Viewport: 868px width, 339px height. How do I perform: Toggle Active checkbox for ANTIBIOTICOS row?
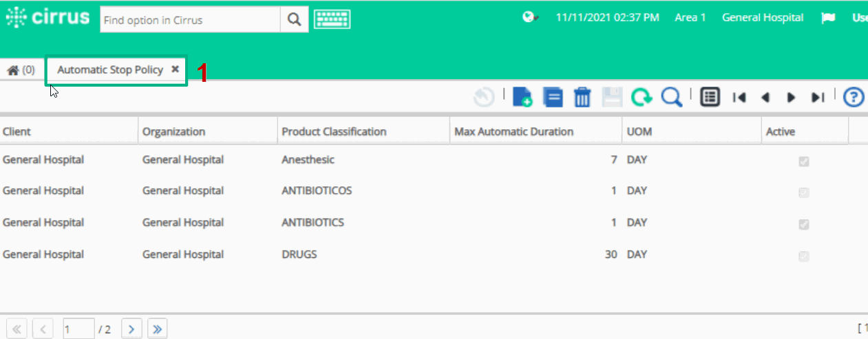coord(803,193)
